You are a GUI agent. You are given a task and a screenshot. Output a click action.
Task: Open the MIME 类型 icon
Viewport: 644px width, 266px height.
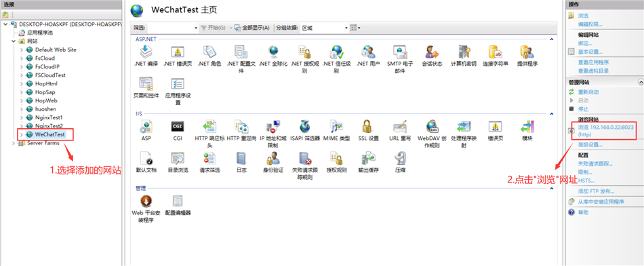tap(336, 126)
